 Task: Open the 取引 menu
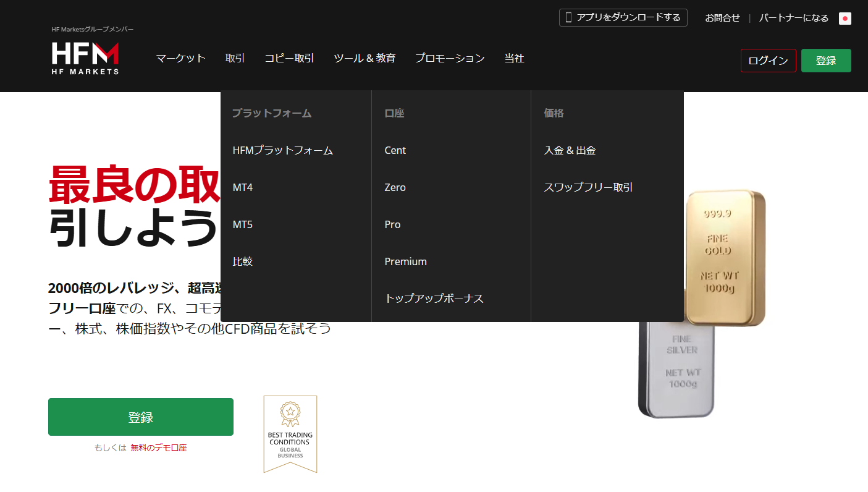(235, 58)
